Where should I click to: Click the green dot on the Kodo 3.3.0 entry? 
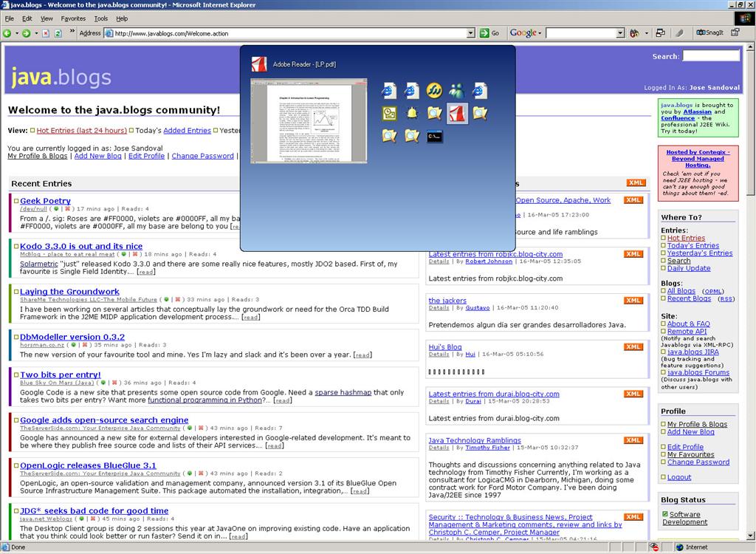click(124, 254)
